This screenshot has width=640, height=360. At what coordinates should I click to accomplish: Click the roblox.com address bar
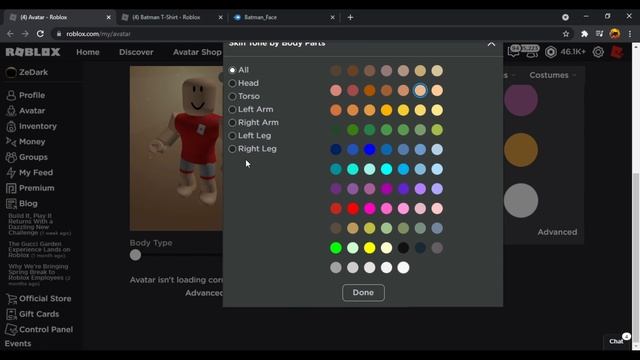[x=306, y=34]
